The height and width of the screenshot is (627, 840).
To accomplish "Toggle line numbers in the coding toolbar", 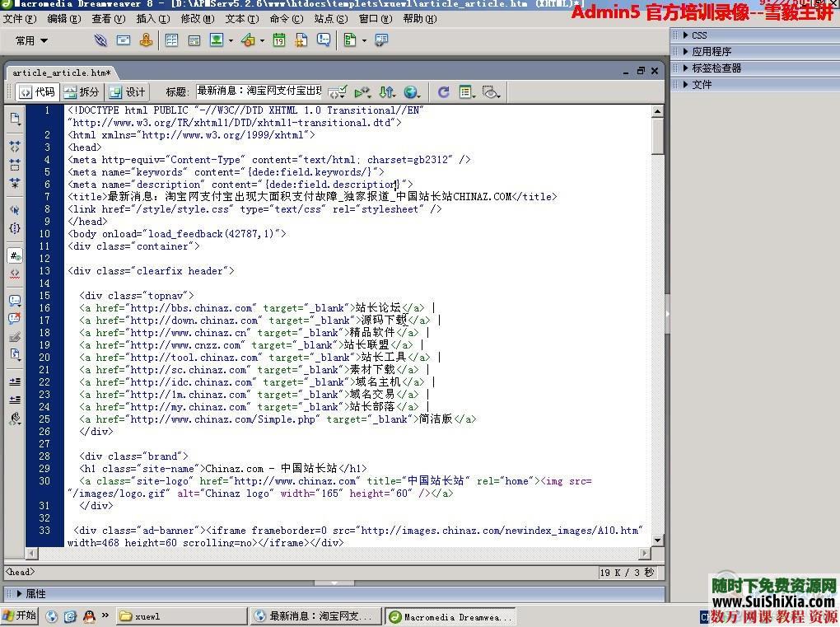I will [15, 255].
